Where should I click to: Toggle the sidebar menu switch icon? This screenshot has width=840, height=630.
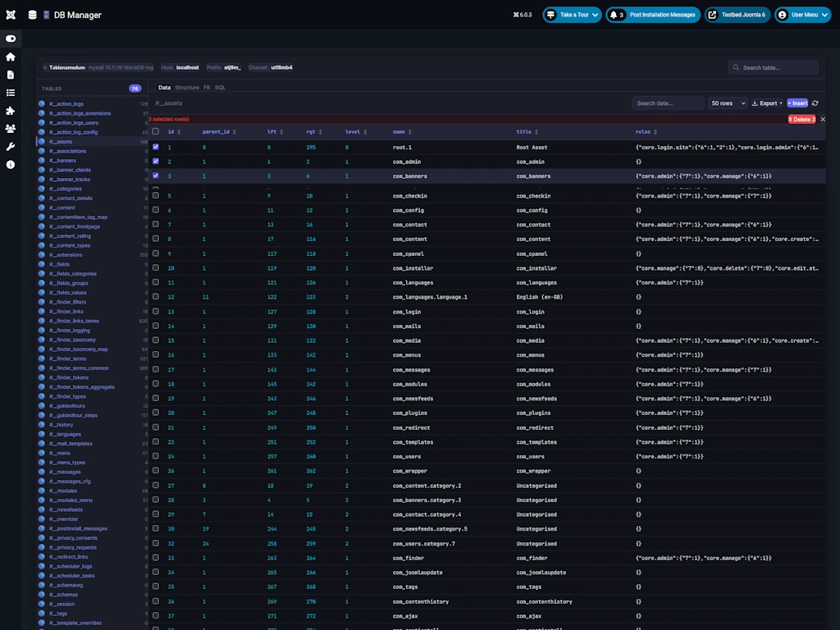tap(11, 39)
